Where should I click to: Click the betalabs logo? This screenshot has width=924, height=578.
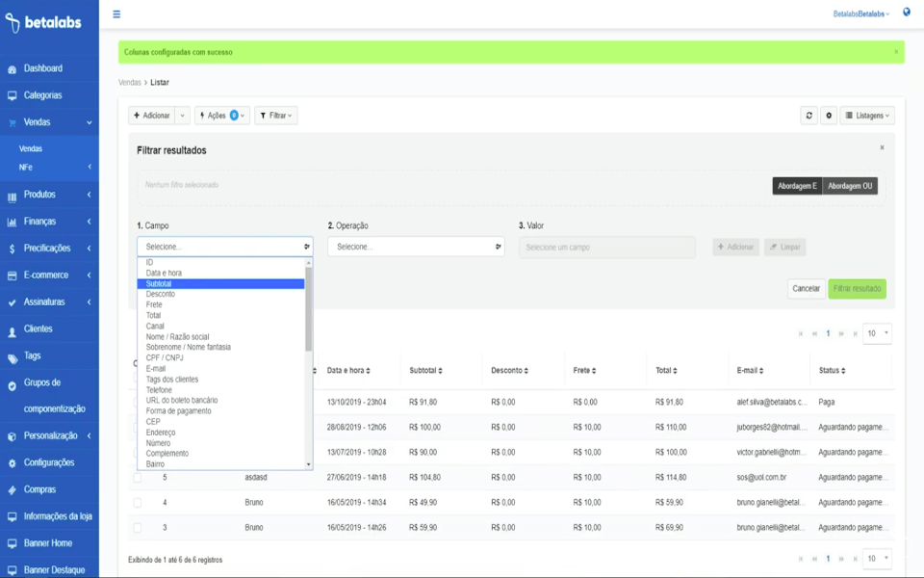43,22
